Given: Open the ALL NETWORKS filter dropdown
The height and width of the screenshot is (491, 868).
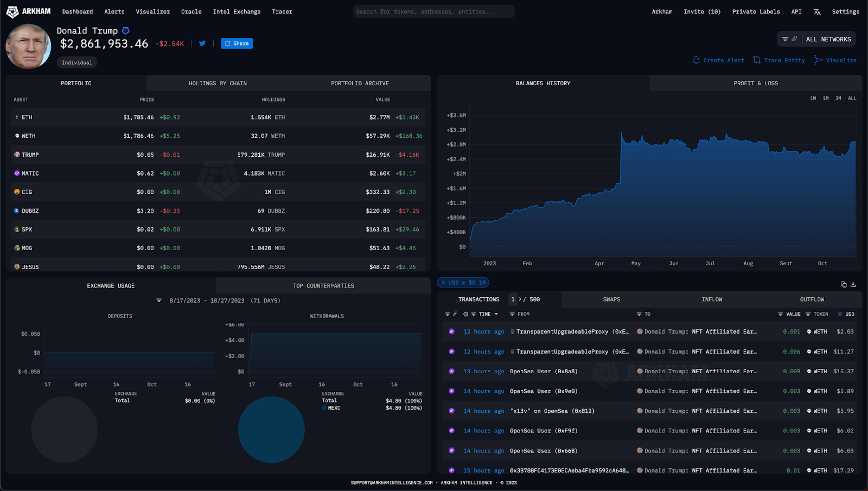Looking at the screenshot, I should point(816,39).
